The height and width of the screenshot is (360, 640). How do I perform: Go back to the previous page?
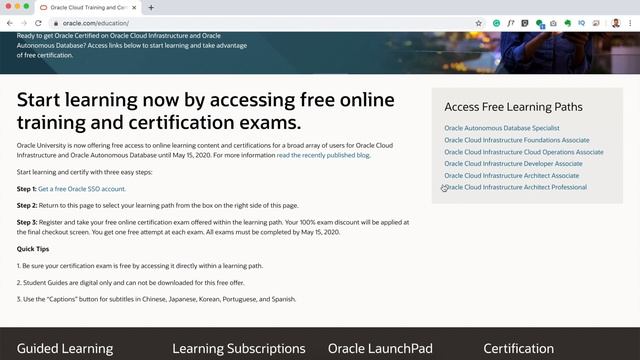10,23
